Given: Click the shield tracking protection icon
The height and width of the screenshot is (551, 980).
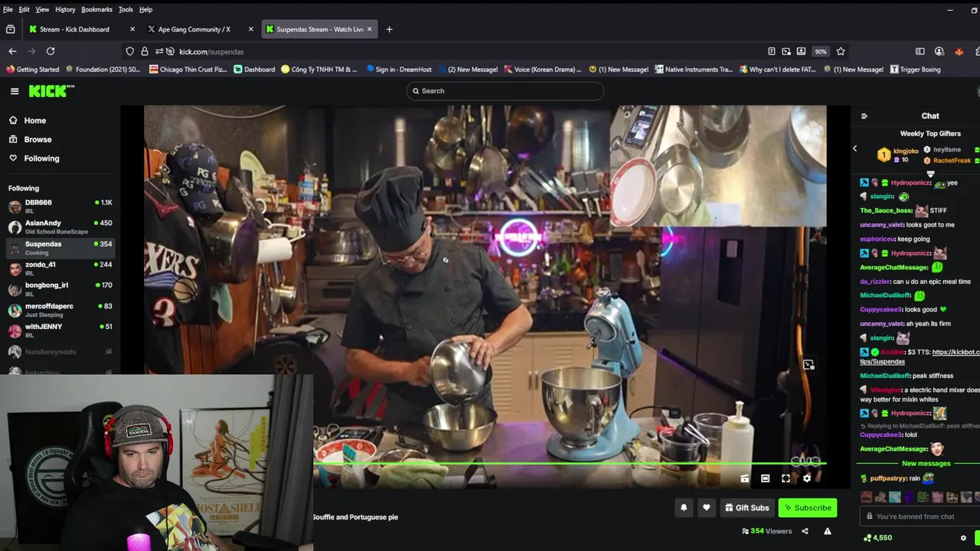Looking at the screenshot, I should coord(130,51).
